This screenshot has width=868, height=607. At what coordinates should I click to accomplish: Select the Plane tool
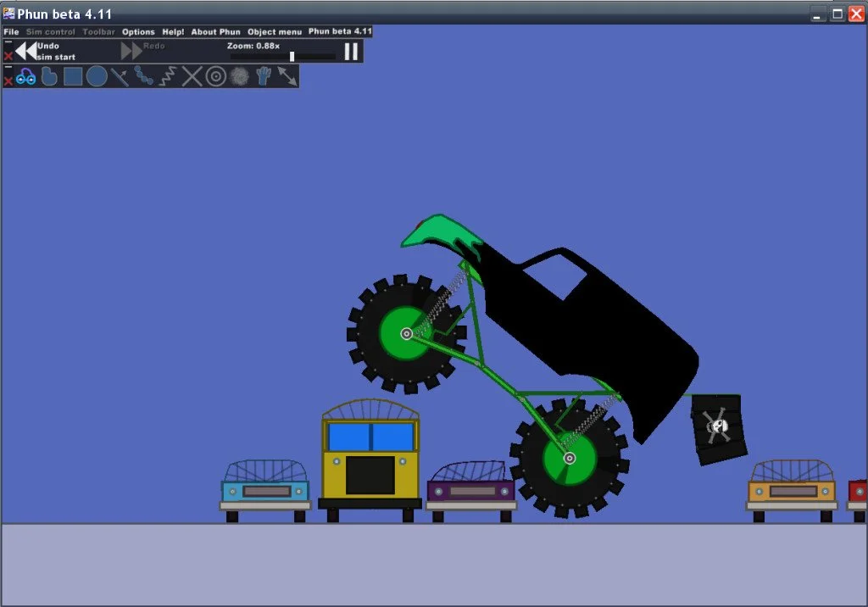[x=120, y=76]
